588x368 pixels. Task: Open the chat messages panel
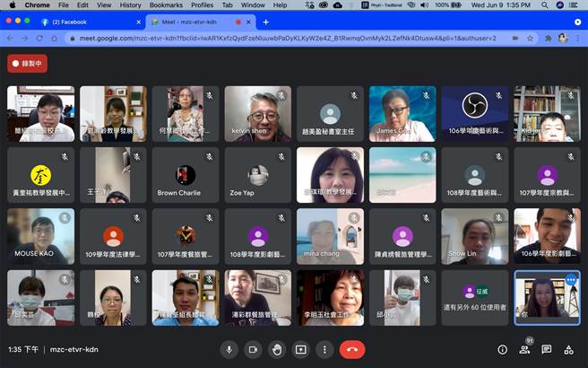[546, 349]
